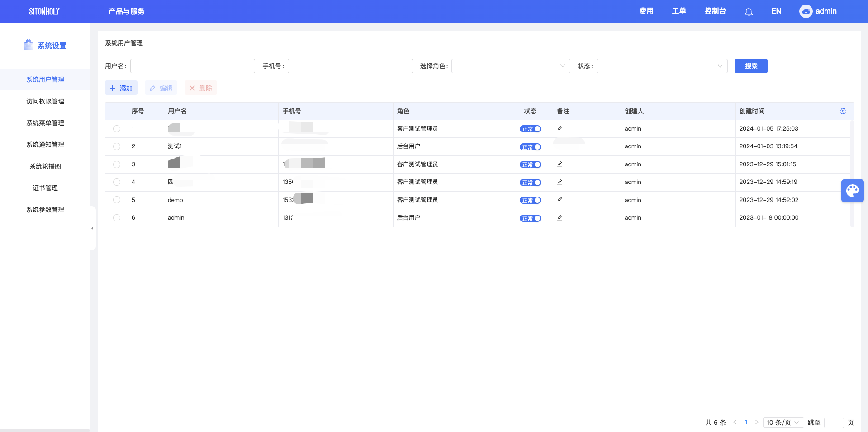Click the admin avatar icon
This screenshot has width=868, height=432.
click(x=806, y=11)
